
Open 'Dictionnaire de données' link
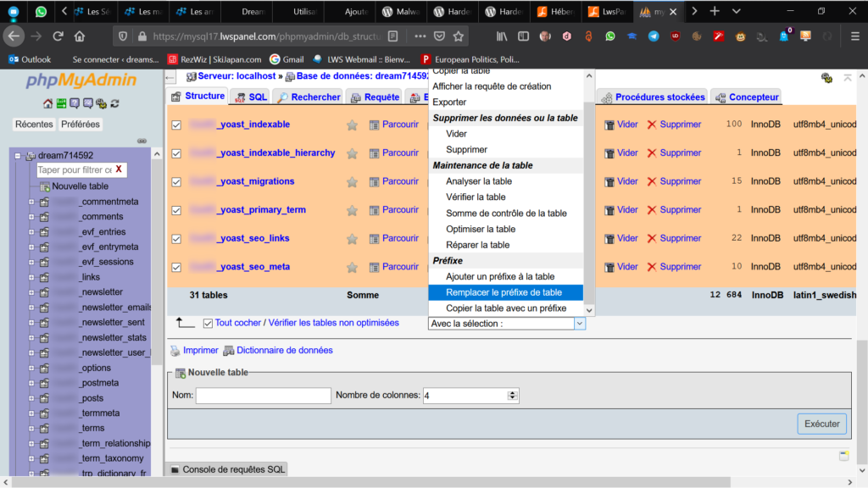pos(285,350)
